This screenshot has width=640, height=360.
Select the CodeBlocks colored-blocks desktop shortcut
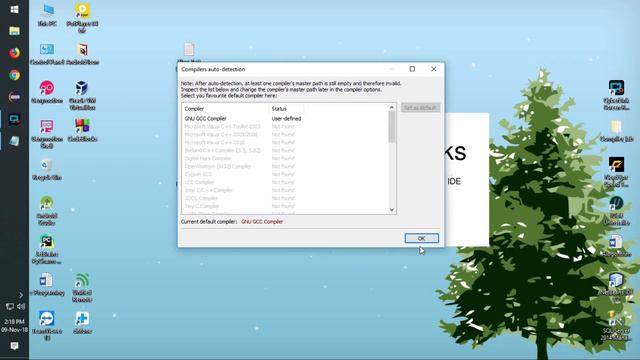(x=82, y=130)
